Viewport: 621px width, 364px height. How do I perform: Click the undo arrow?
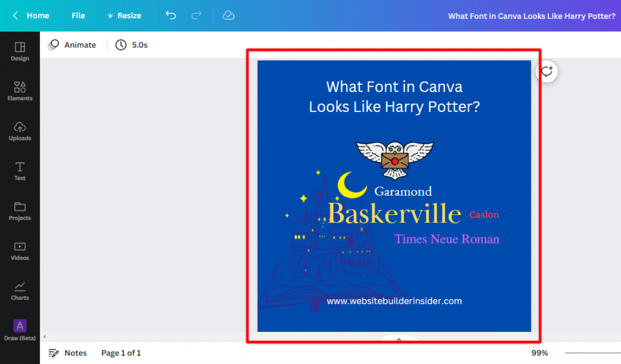pos(171,16)
